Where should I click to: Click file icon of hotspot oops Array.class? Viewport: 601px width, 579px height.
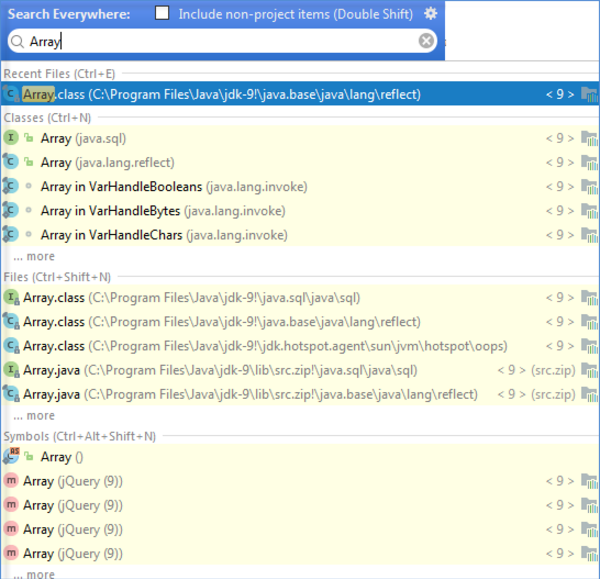coord(11,346)
